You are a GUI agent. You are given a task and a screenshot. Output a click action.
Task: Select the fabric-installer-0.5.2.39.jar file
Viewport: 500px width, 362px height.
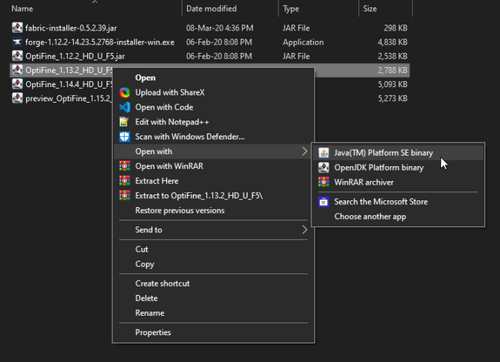71,28
